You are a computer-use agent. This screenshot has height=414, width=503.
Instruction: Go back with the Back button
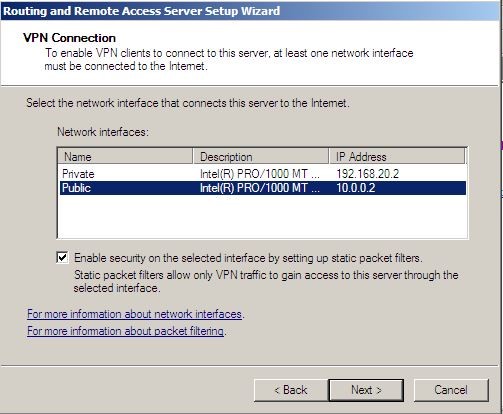point(290,390)
